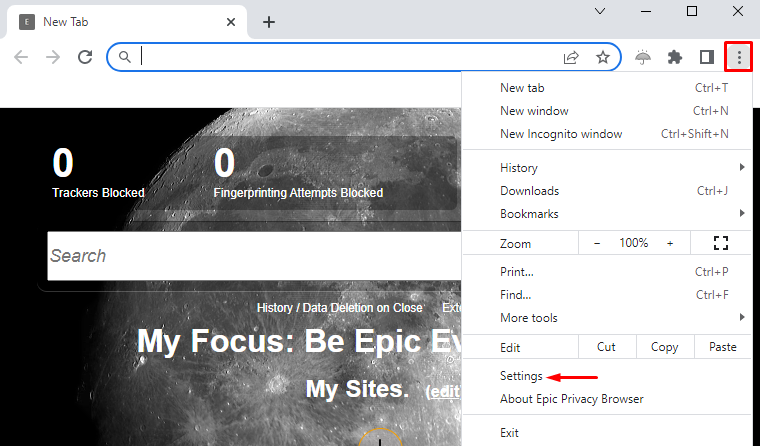Reload the page using the refresh icon
Image resolution: width=760 pixels, height=446 pixels.
pyautogui.click(x=85, y=57)
